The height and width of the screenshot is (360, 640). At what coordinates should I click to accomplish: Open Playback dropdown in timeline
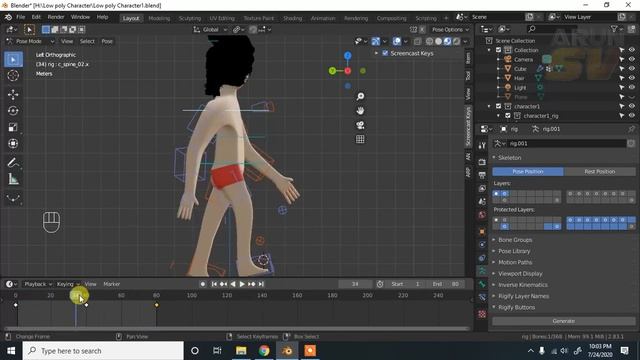point(38,284)
